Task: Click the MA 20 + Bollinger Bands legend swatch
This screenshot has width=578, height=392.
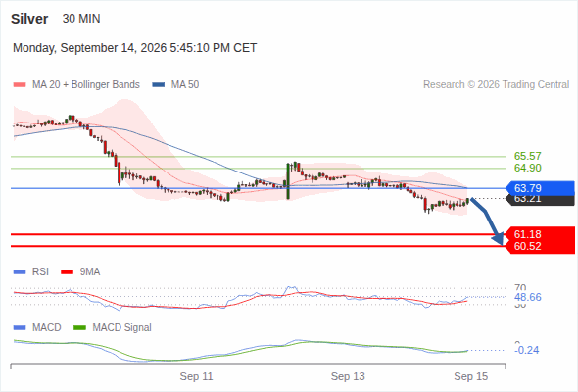Action: pyautogui.click(x=20, y=85)
